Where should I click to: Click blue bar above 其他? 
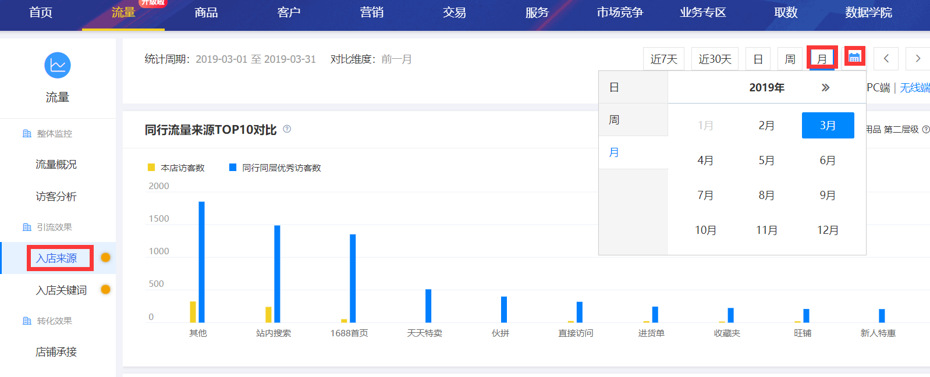point(202,261)
